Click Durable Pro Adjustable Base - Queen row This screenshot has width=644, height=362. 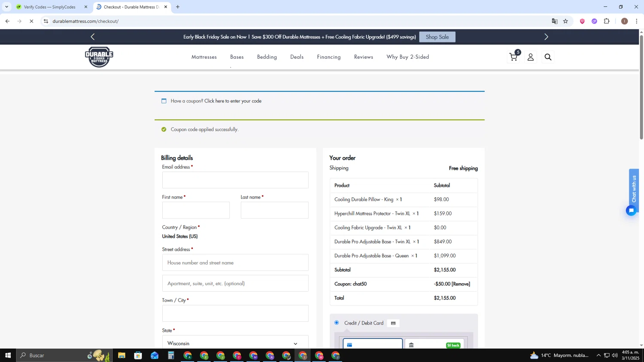[x=404, y=256]
